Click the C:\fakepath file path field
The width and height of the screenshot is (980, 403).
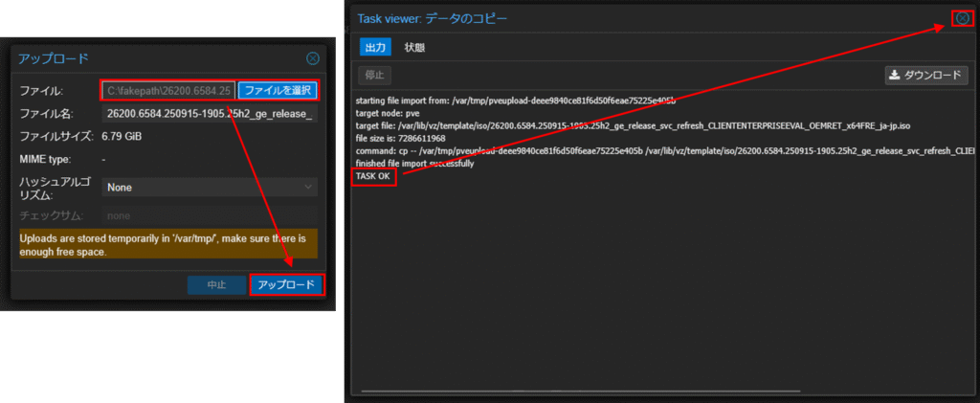pos(168,91)
